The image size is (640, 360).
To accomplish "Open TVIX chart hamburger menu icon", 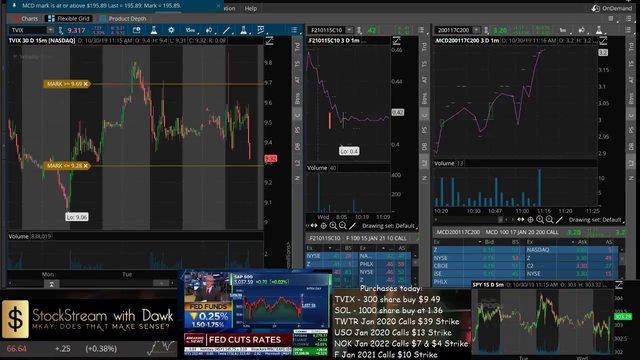I will 294,30.
